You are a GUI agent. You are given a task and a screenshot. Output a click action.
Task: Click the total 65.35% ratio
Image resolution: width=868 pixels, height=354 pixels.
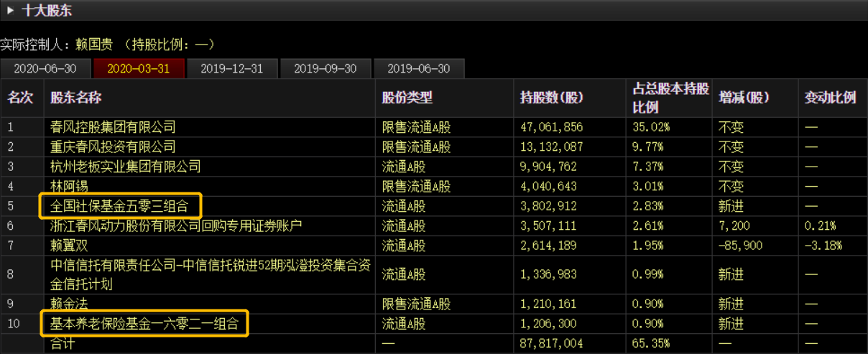tap(651, 344)
